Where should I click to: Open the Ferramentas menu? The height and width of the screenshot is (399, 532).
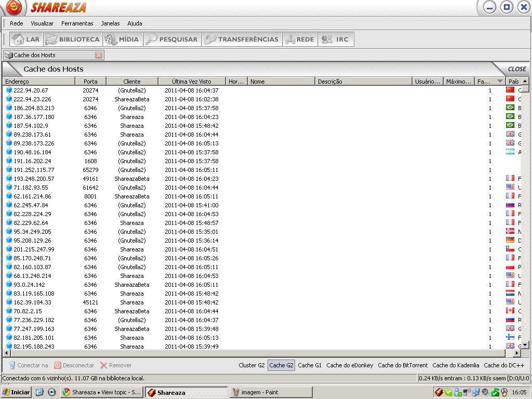click(x=77, y=23)
